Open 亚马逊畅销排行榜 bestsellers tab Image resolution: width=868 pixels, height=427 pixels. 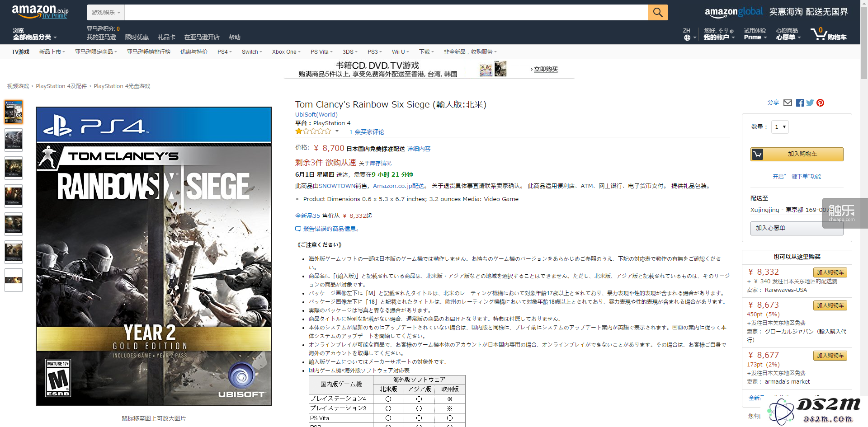click(x=148, y=52)
